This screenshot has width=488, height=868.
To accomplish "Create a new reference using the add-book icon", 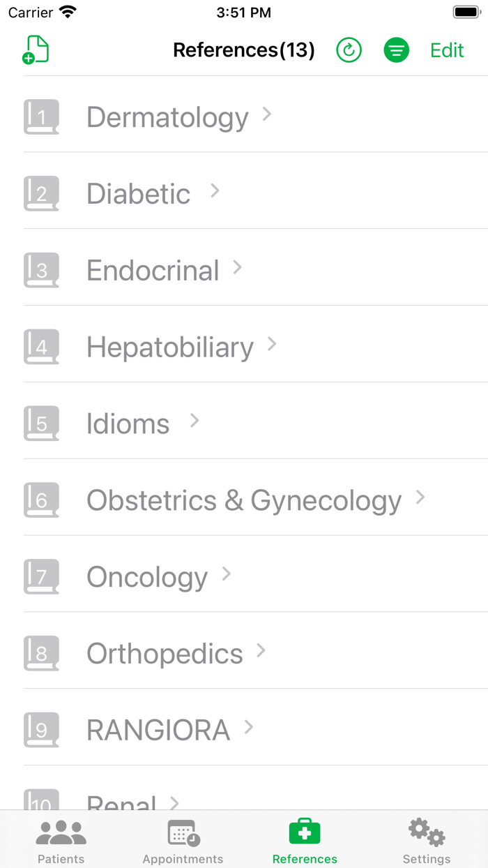I will click(36, 50).
